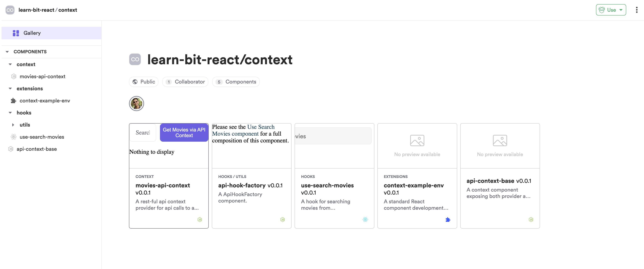Image resolution: width=644 pixels, height=269 pixels.
Task: Expand the utils folder
Action: coord(13,125)
